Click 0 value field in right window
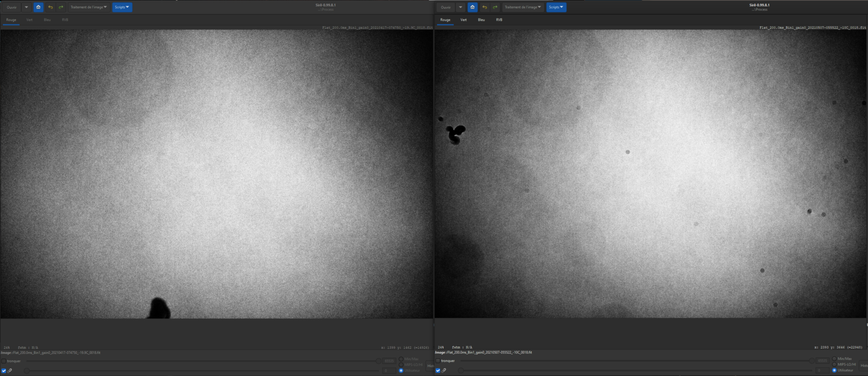 point(822,370)
